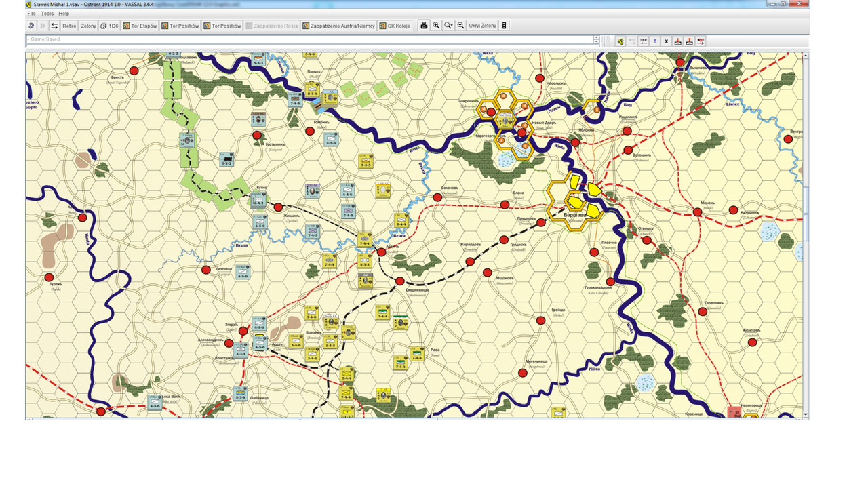Click the Ленчица red city marker
868x482 pixels.
(x=206, y=270)
